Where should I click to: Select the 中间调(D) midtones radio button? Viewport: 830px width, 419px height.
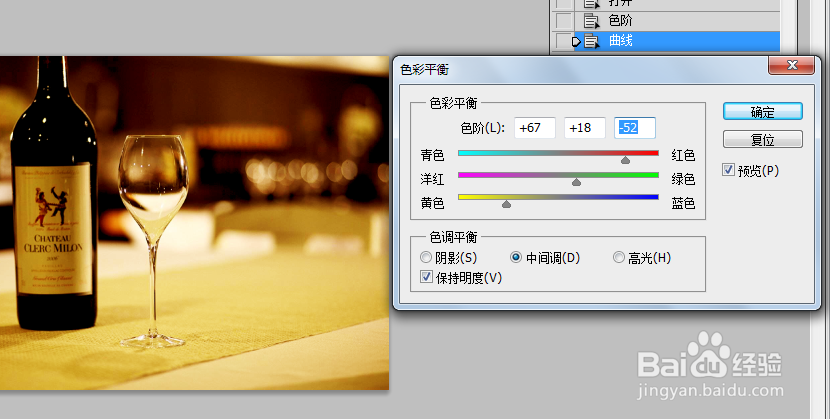tap(516, 257)
